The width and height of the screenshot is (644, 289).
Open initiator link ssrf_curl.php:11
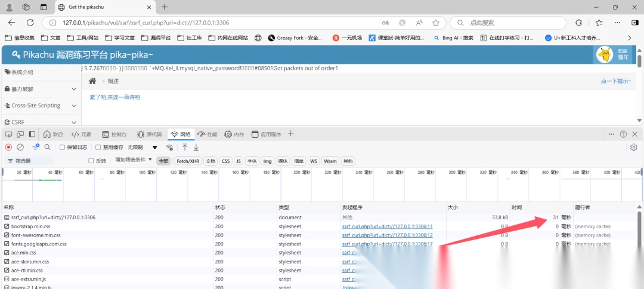pos(388,226)
